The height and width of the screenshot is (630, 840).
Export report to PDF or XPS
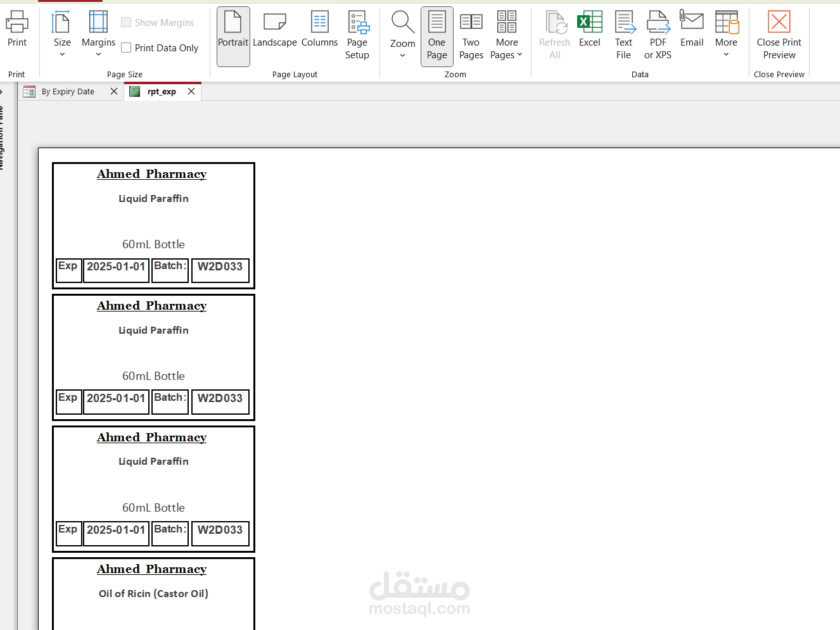click(x=658, y=36)
